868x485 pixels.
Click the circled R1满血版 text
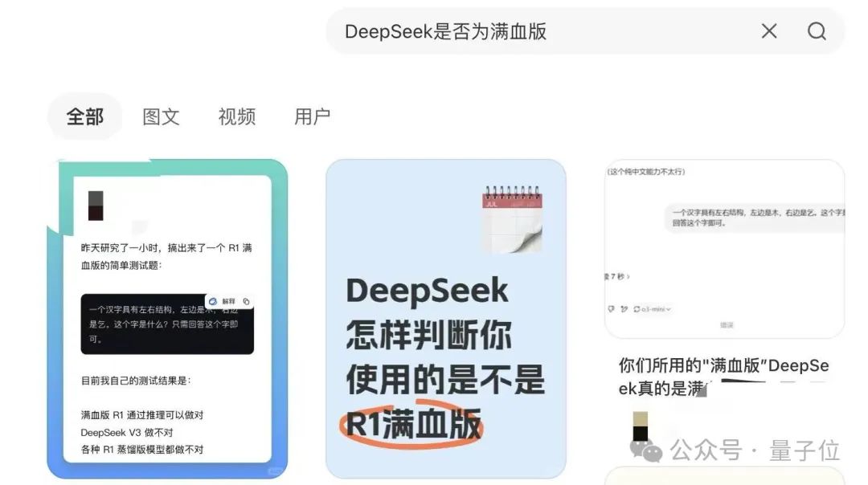tap(412, 425)
